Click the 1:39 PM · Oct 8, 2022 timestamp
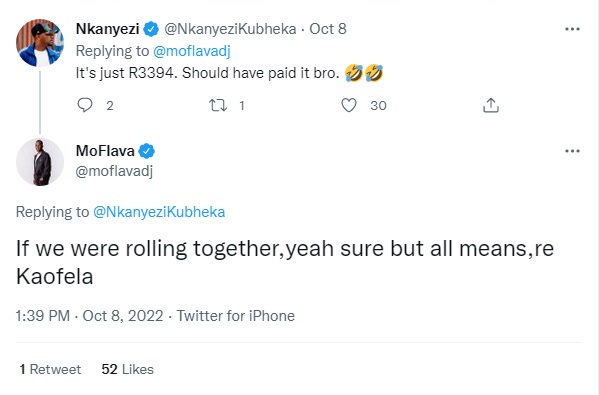Screen dimensions: 599x395 click(x=89, y=316)
